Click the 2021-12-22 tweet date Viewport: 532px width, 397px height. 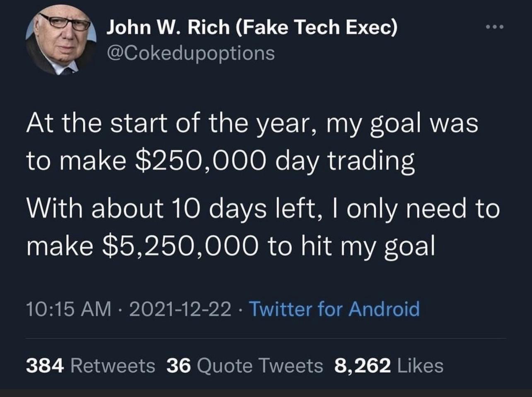pos(180,309)
